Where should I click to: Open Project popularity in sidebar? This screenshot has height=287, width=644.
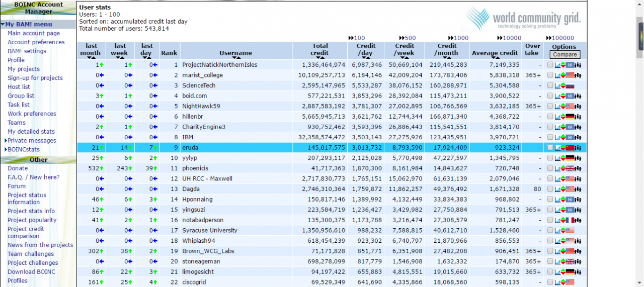[32, 220]
